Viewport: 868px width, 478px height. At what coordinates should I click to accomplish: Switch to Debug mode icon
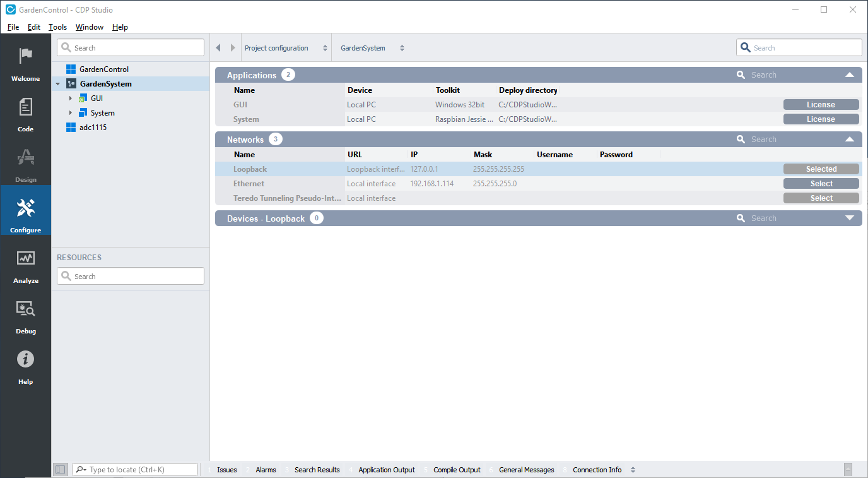(x=25, y=309)
